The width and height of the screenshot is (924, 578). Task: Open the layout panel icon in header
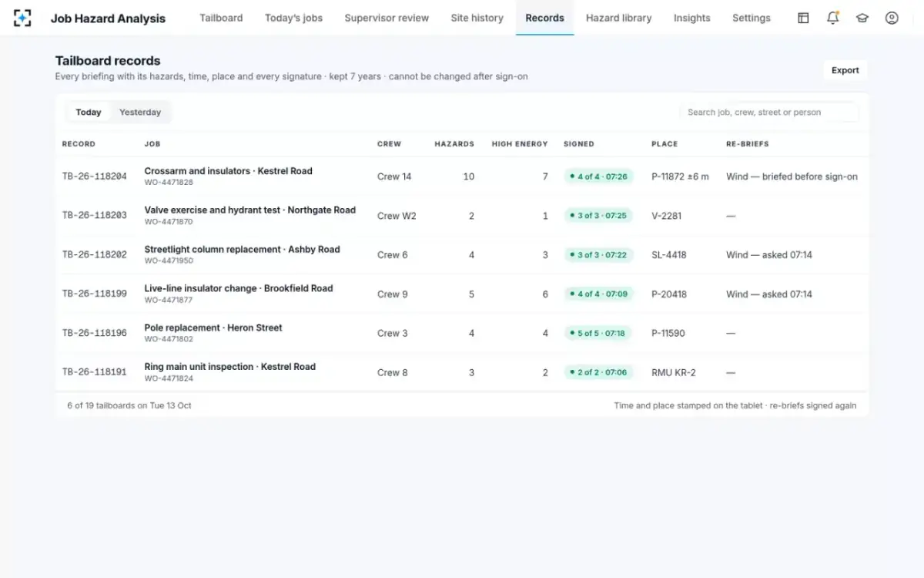803,18
